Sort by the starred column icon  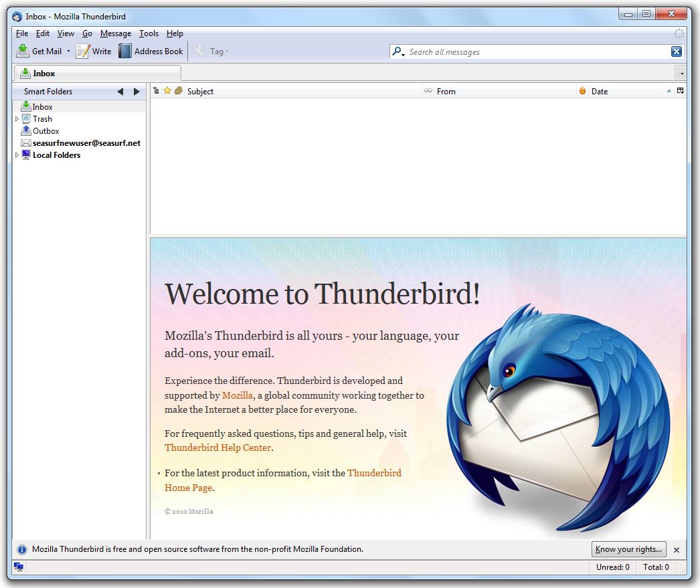click(167, 91)
